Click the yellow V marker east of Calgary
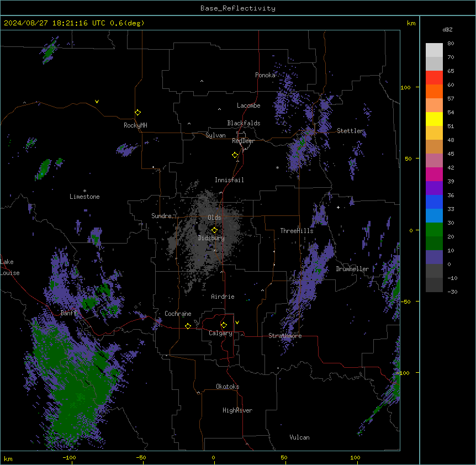476x465 pixels. click(x=237, y=323)
